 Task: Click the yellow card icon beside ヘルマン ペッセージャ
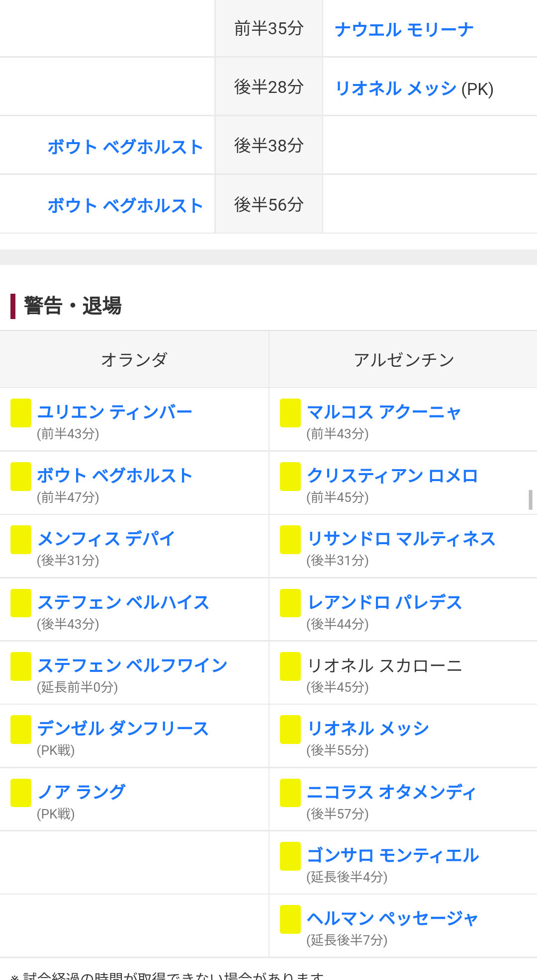point(290,919)
